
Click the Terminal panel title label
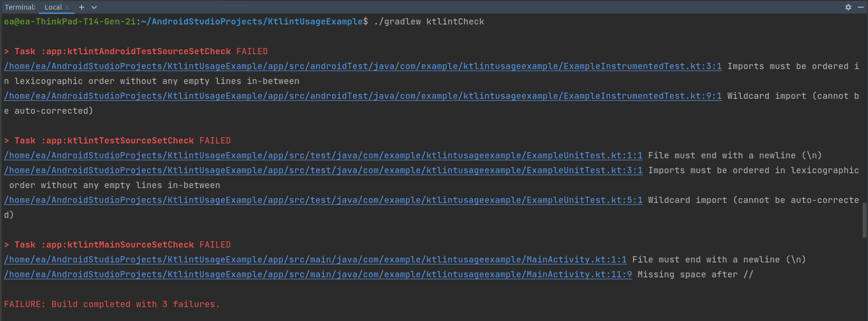click(20, 7)
